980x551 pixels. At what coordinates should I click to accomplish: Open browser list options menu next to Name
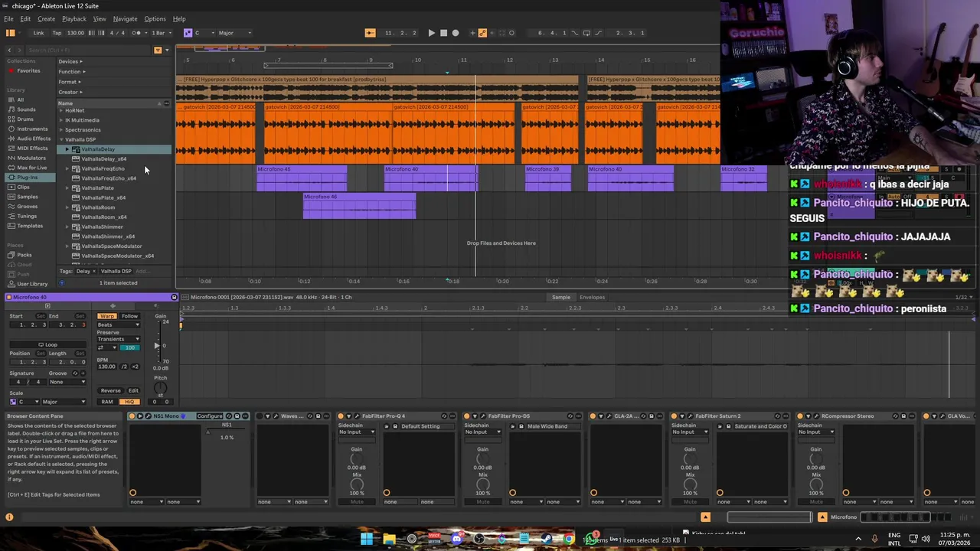point(166,103)
